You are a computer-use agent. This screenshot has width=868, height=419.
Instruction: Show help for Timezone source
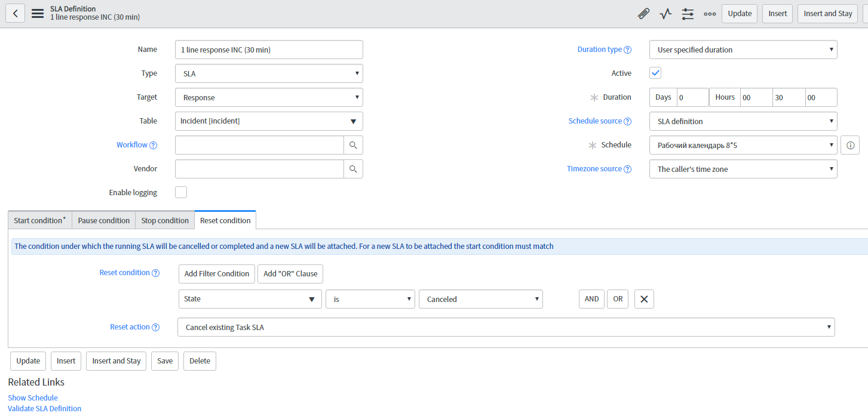(x=627, y=170)
